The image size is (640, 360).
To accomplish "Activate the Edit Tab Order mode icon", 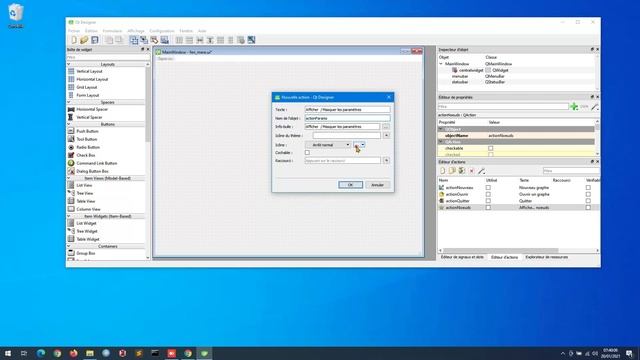I will pos(164,40).
